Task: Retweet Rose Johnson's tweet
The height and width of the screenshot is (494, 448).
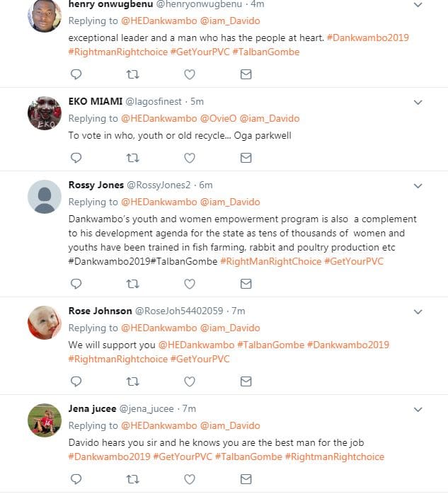Action: 132,381
